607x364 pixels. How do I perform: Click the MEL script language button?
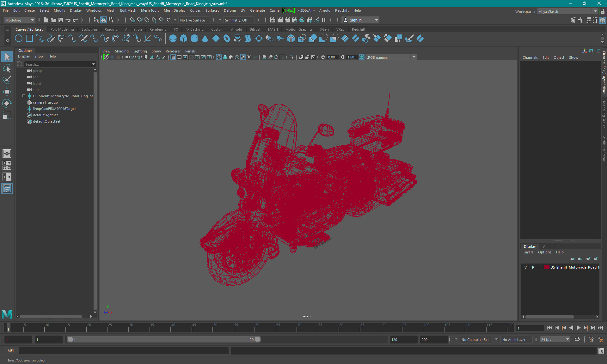[x=11, y=351]
